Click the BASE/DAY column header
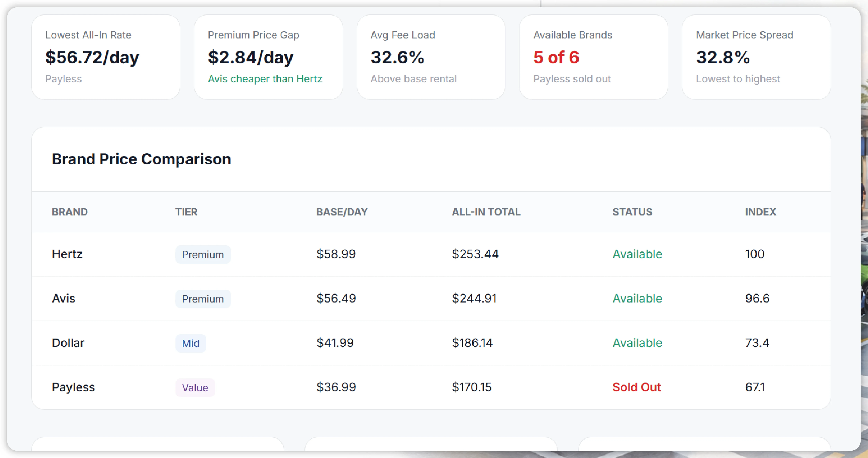This screenshot has width=868, height=458. 342,212
